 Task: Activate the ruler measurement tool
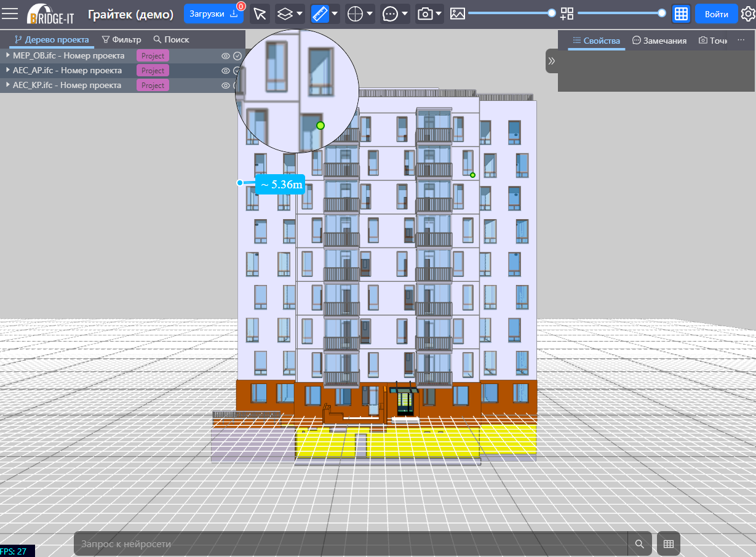coord(320,14)
